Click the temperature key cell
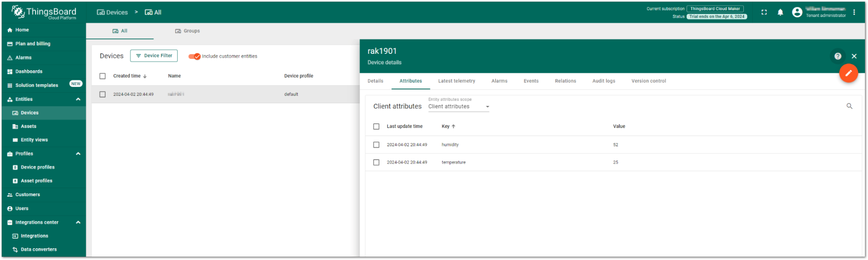The width and height of the screenshot is (868, 260). (454, 163)
